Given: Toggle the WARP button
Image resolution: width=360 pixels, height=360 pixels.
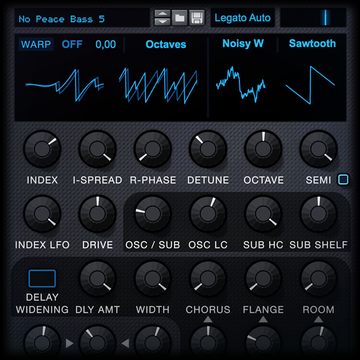Looking at the screenshot, I should click(36, 44).
